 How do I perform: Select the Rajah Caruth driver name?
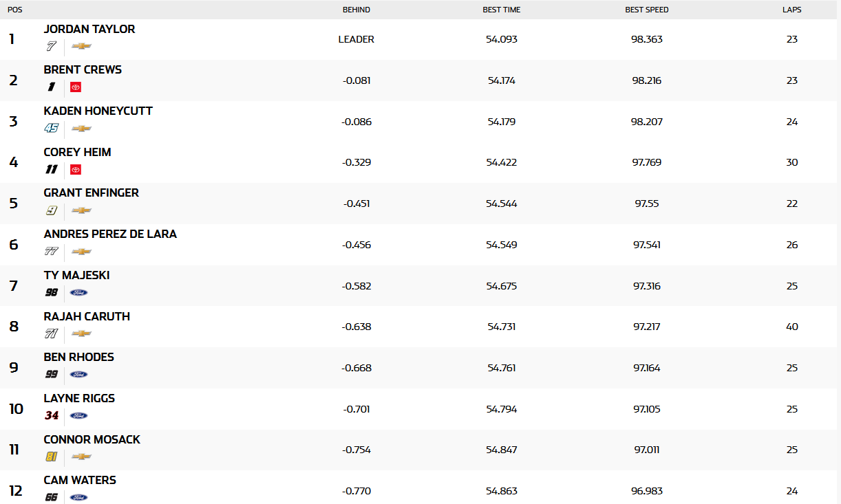click(87, 316)
